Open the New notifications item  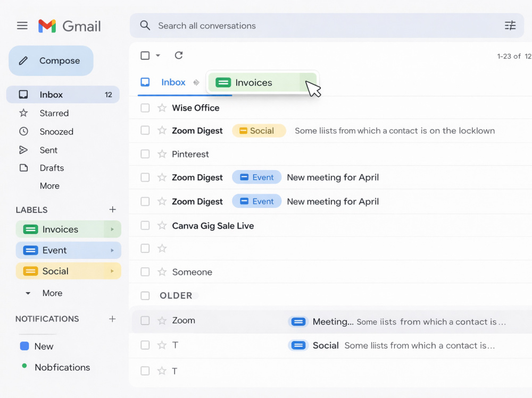[44, 346]
